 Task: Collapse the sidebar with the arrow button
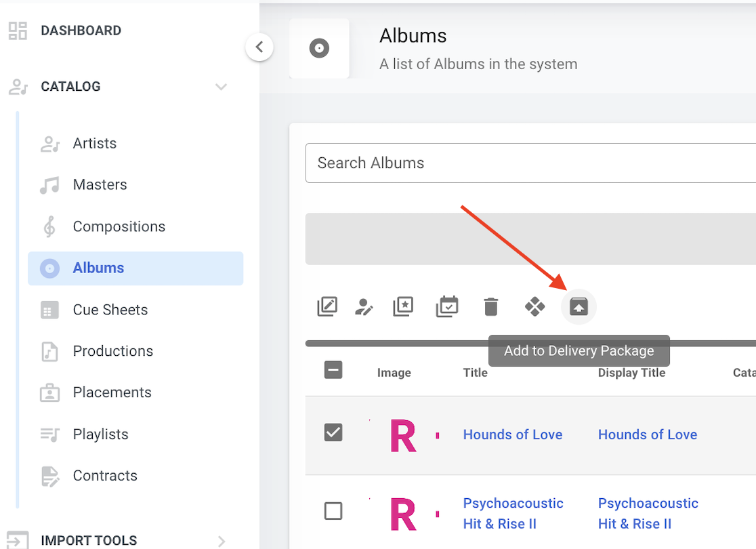click(x=259, y=47)
